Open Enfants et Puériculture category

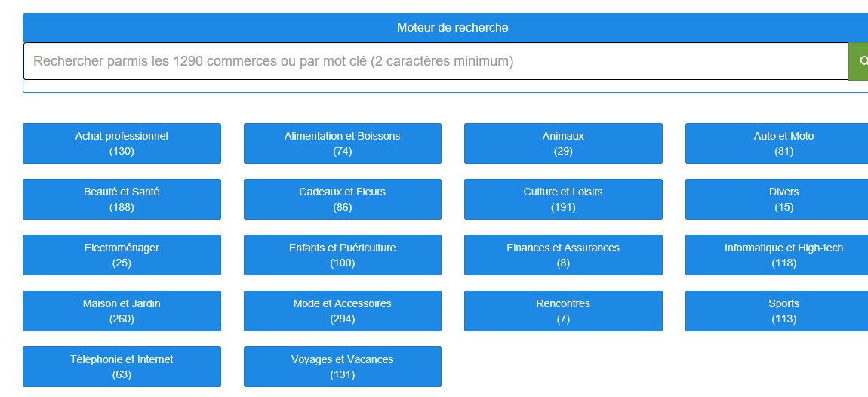tap(343, 255)
